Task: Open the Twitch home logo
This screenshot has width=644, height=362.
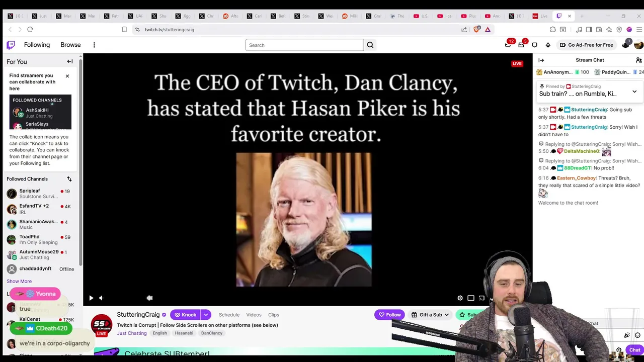Action: pyautogui.click(x=11, y=45)
